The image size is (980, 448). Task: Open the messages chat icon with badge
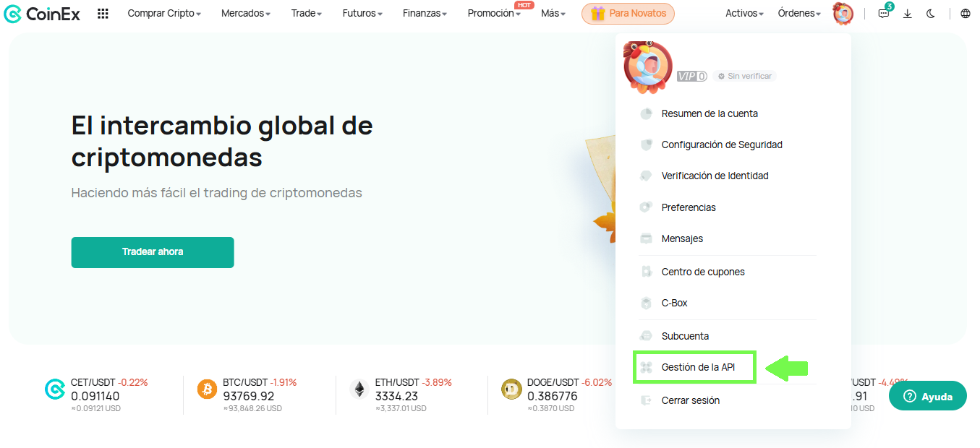pyautogui.click(x=884, y=13)
